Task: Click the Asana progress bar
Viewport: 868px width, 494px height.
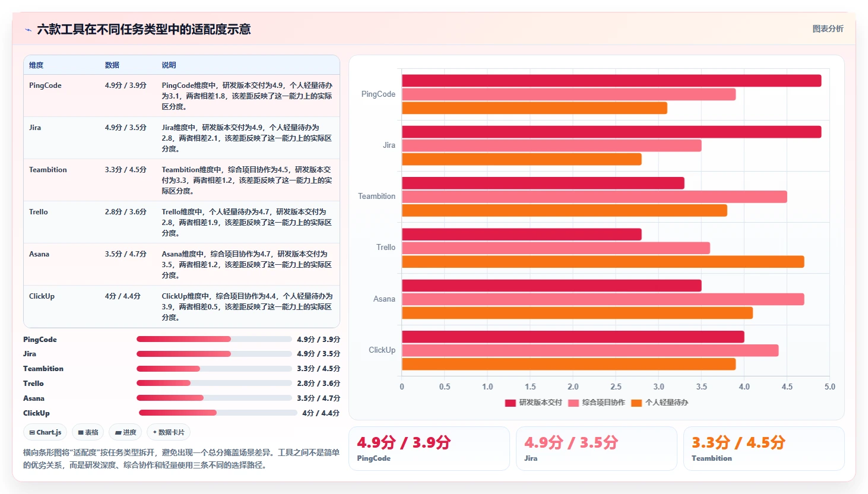Action: click(x=214, y=398)
